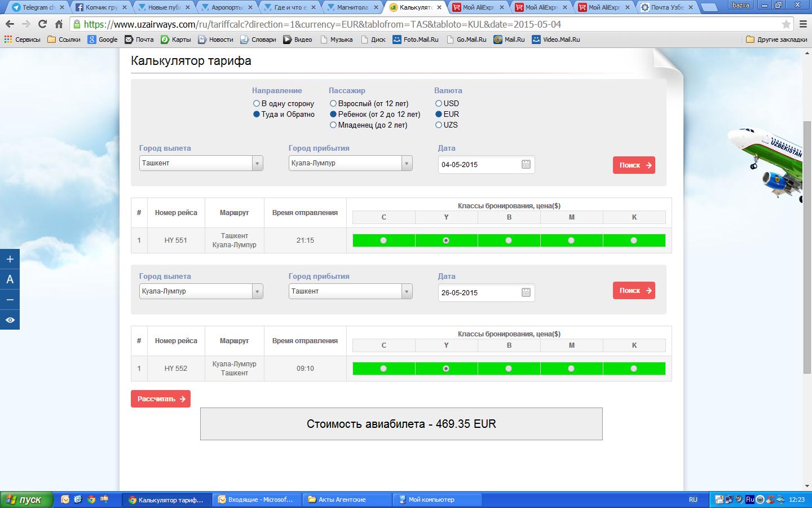Expand the return departure city Куала-Лумпур dropdown
Viewport: 812px width, 508px height.
point(257,291)
